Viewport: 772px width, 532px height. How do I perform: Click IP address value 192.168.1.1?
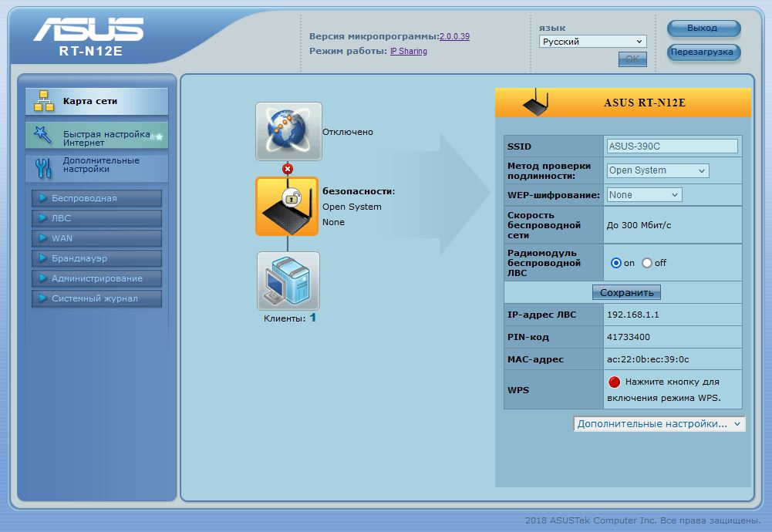pyautogui.click(x=633, y=315)
